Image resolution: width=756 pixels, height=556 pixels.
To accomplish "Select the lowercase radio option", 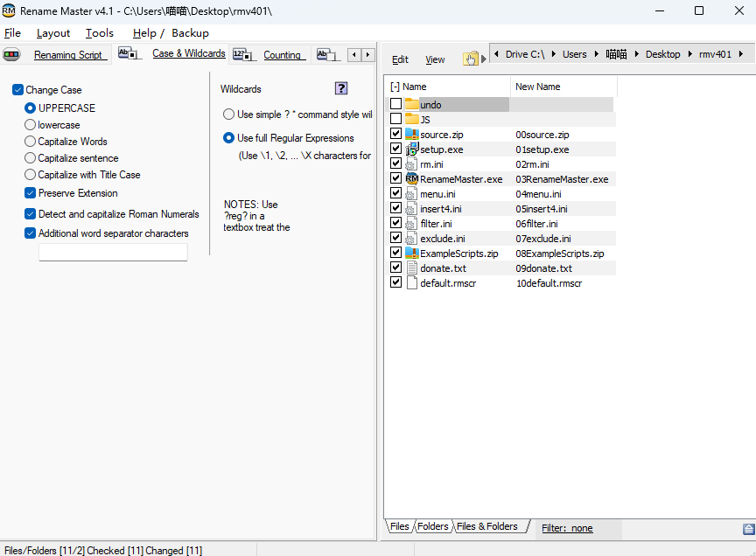I will pos(31,125).
